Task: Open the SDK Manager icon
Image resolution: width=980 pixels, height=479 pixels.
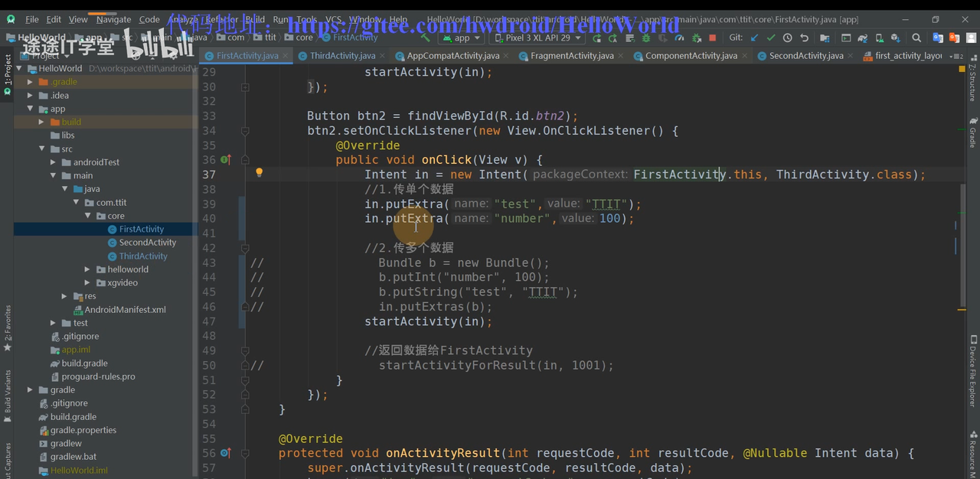Action: pos(896,37)
